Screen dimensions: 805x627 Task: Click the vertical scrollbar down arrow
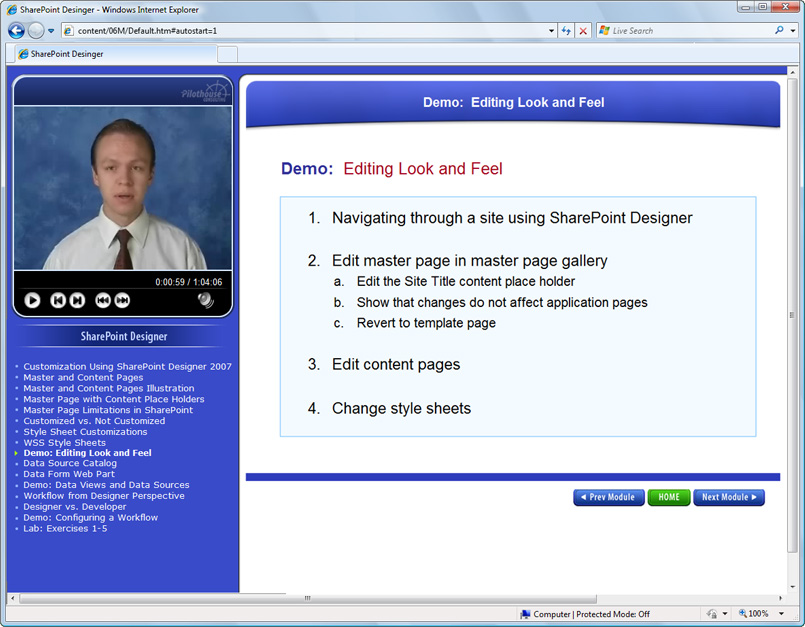point(792,587)
